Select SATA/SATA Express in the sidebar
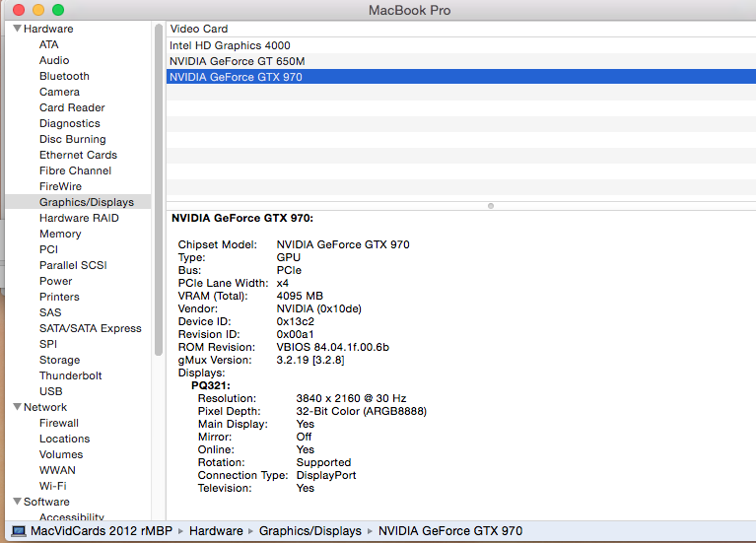 point(90,328)
